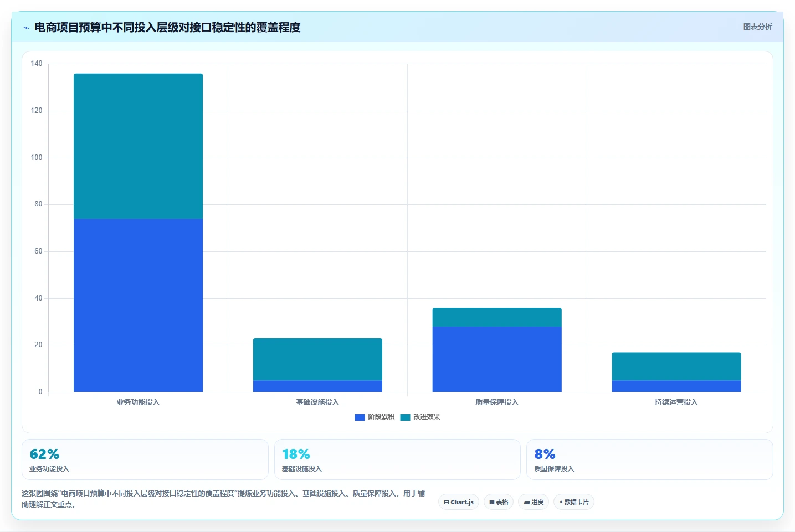Screen dimensions: 795x532
Task: Click the 表格 tag button
Action: coord(499,502)
